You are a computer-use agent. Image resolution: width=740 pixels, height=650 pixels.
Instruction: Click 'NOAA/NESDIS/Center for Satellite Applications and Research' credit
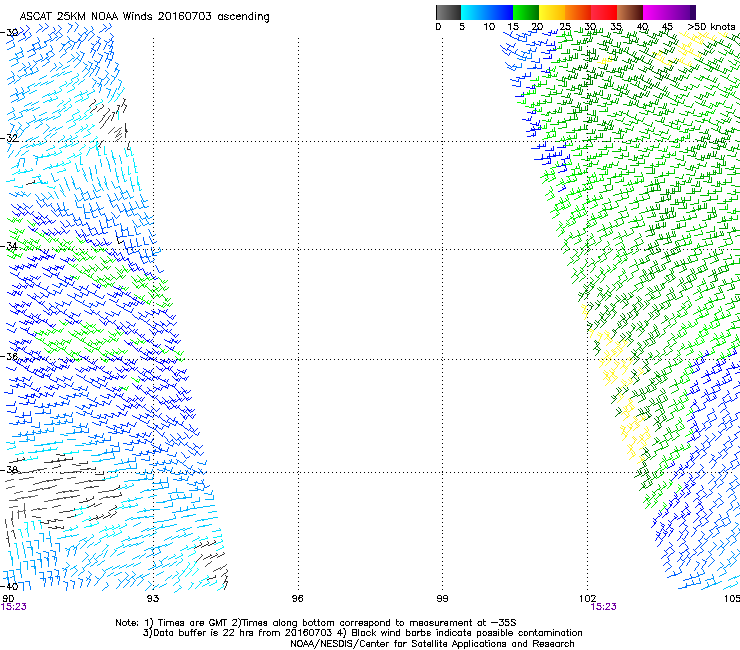432,644
